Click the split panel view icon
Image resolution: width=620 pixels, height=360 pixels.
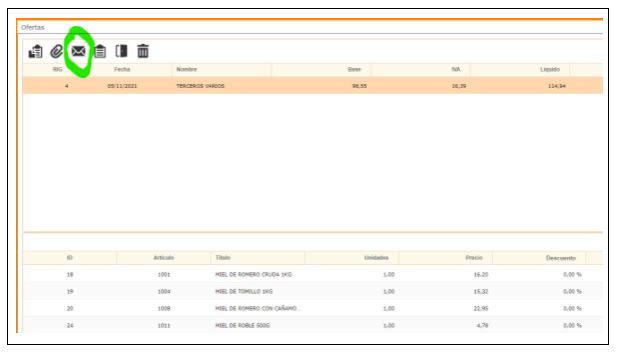[121, 51]
